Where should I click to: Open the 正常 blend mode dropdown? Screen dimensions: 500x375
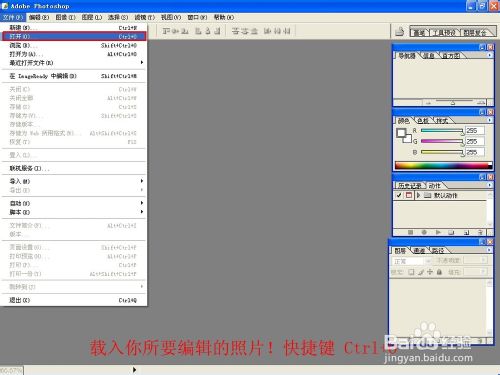click(411, 261)
